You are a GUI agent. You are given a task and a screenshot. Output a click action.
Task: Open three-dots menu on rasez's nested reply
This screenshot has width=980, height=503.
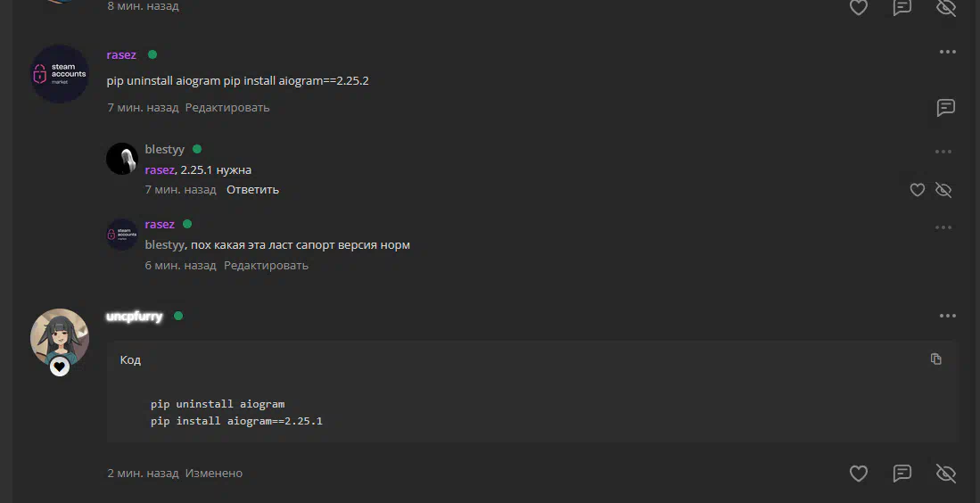[x=943, y=227]
